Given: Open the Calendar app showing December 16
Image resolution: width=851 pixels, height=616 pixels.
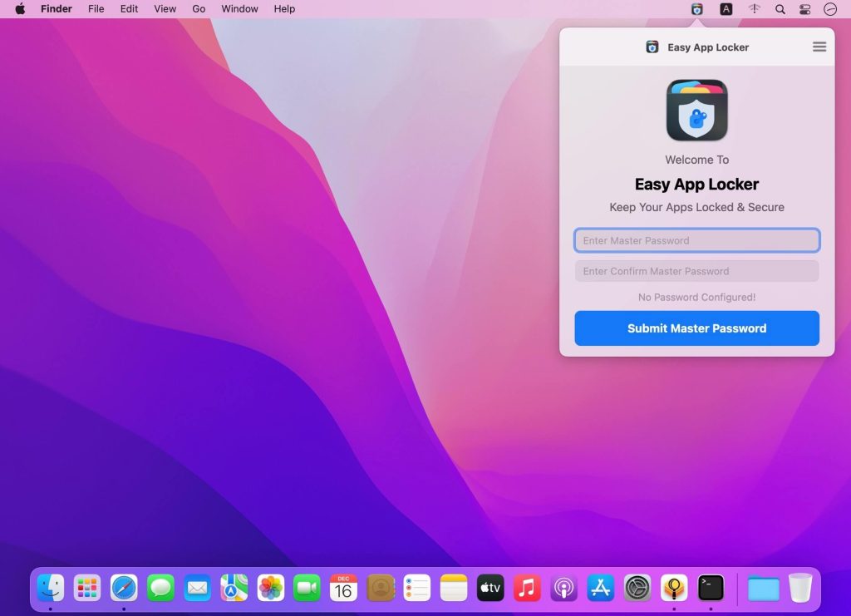Looking at the screenshot, I should tap(343, 588).
